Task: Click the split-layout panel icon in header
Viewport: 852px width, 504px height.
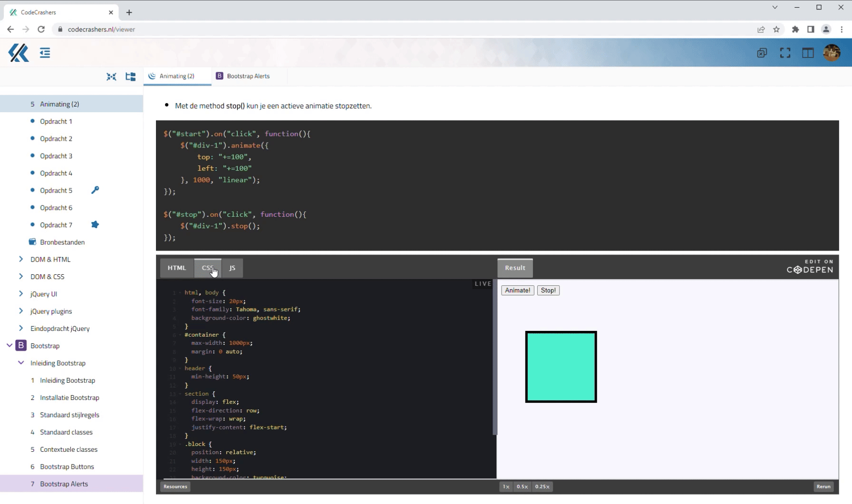Action: click(x=808, y=53)
